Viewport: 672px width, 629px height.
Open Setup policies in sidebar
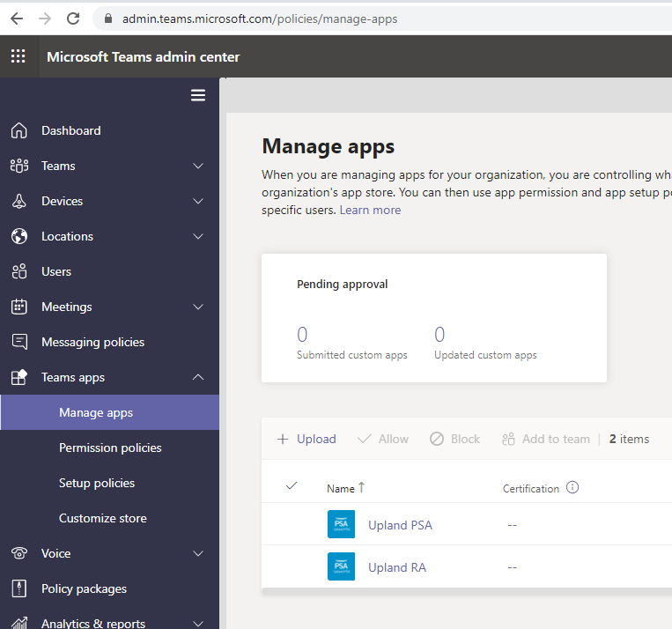[97, 483]
